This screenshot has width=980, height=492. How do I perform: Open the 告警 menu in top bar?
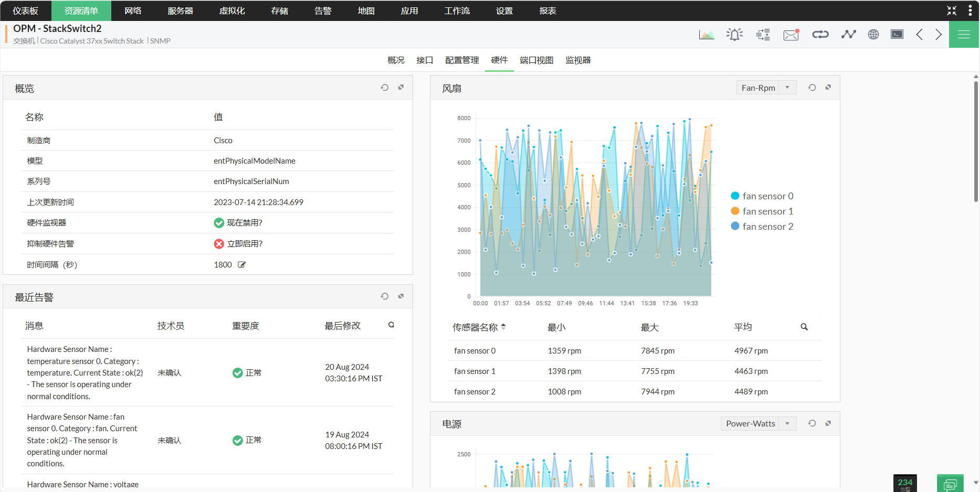click(323, 10)
